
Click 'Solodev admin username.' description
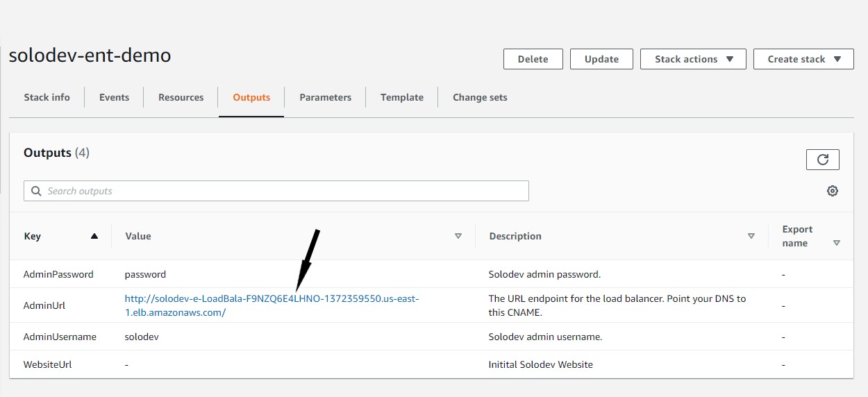coord(546,337)
